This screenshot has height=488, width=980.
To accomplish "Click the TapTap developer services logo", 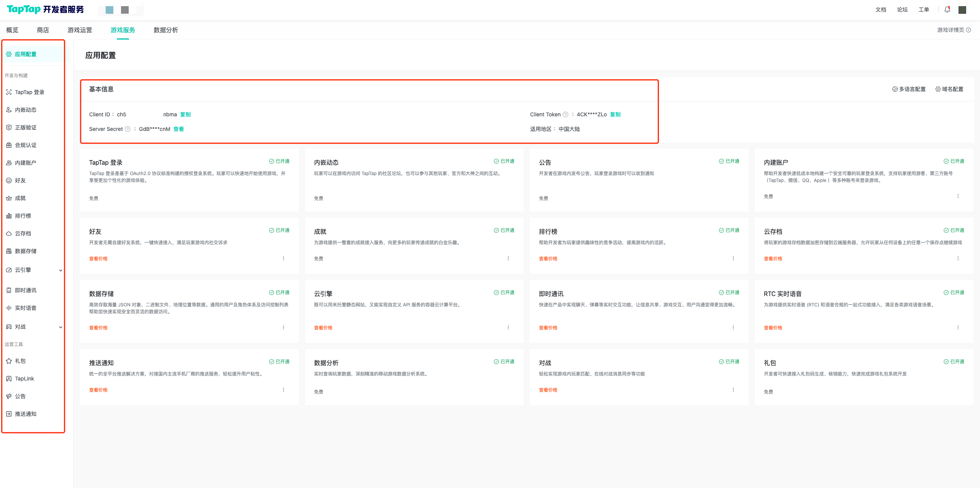I will point(45,9).
